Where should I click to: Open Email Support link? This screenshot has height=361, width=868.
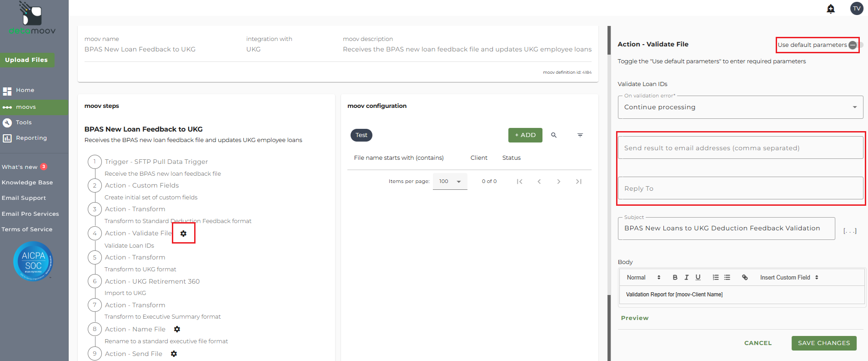[24, 198]
